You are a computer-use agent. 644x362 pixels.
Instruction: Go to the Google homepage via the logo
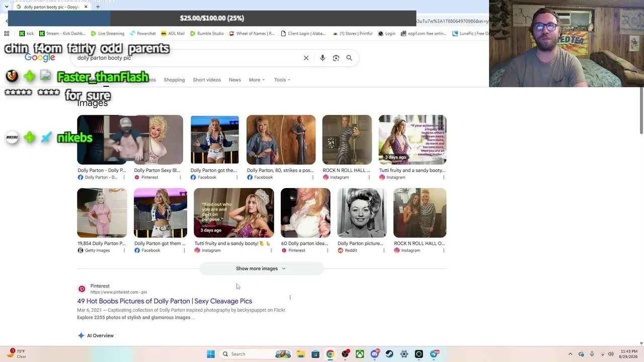pyautogui.click(x=40, y=57)
